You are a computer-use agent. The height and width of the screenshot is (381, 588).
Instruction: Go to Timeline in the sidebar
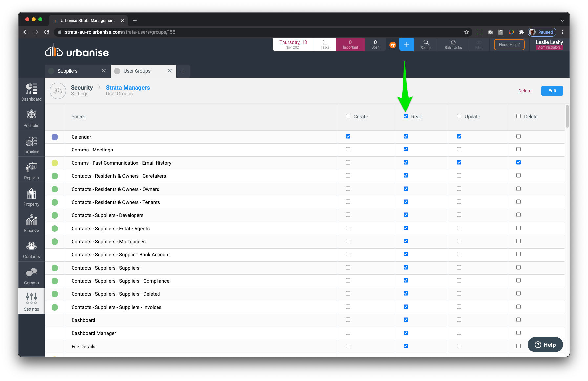[31, 144]
